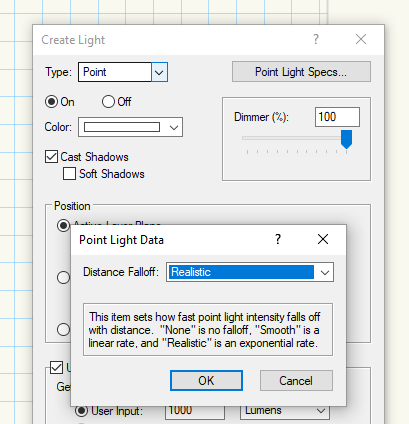This screenshot has width=409, height=424.
Task: Open the Color dropdown arrow
Action: [x=174, y=127]
